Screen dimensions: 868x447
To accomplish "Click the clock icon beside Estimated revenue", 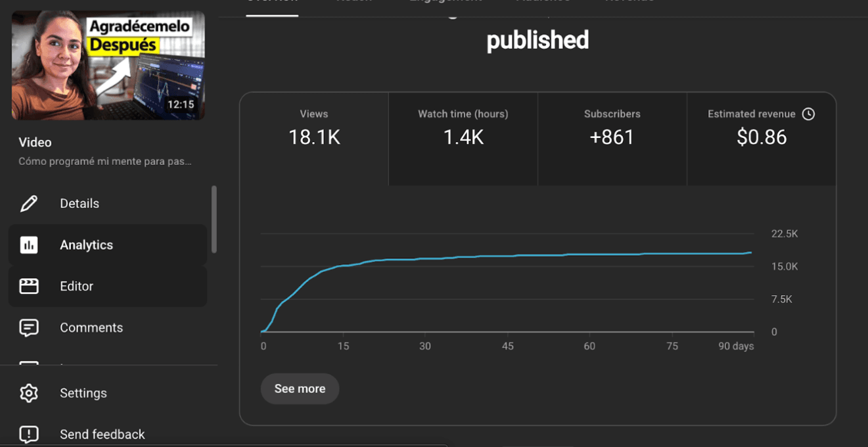I will point(808,114).
